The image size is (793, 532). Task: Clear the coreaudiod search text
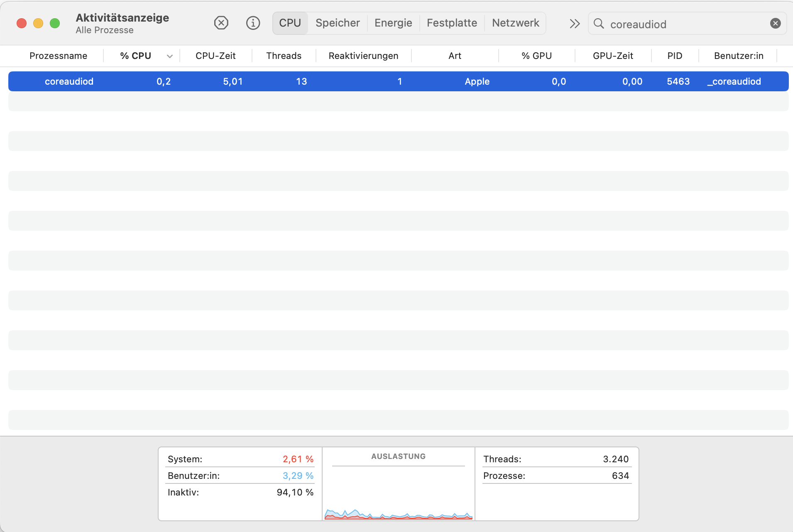click(775, 24)
